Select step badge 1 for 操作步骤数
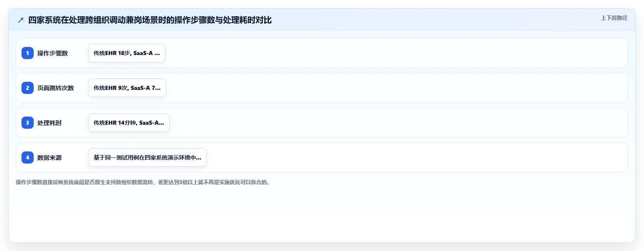Viewport: 644px width, 251px height. coord(28,53)
